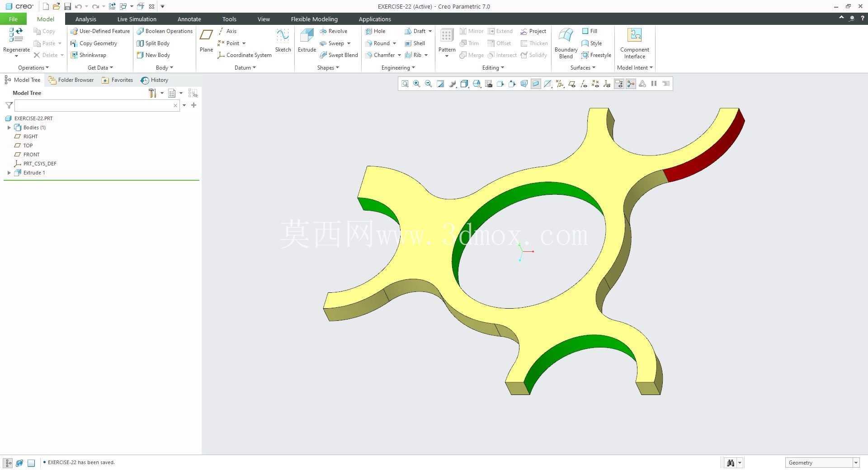The image size is (868, 470).
Task: Click the Save floppy disk icon
Action: [x=67, y=6]
